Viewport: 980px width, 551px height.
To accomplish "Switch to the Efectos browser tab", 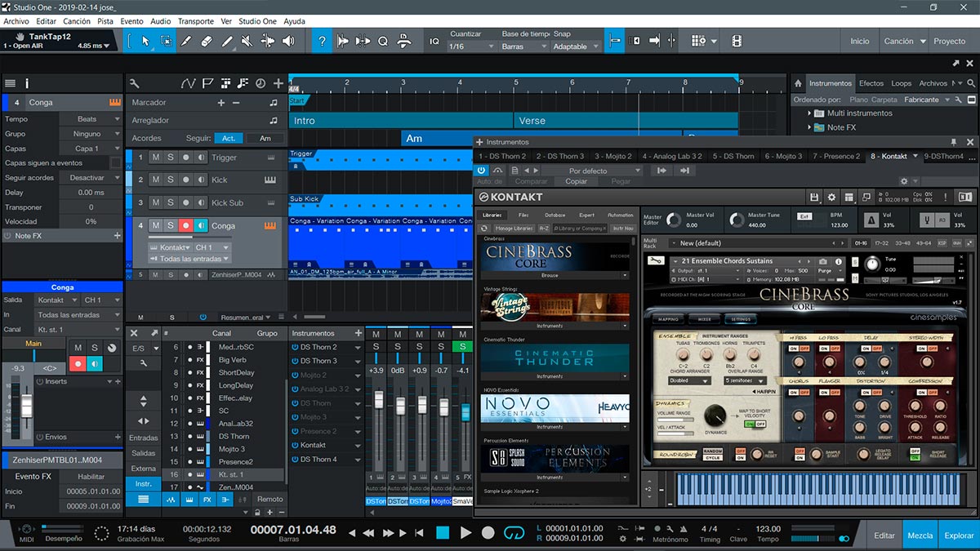I will [x=871, y=83].
